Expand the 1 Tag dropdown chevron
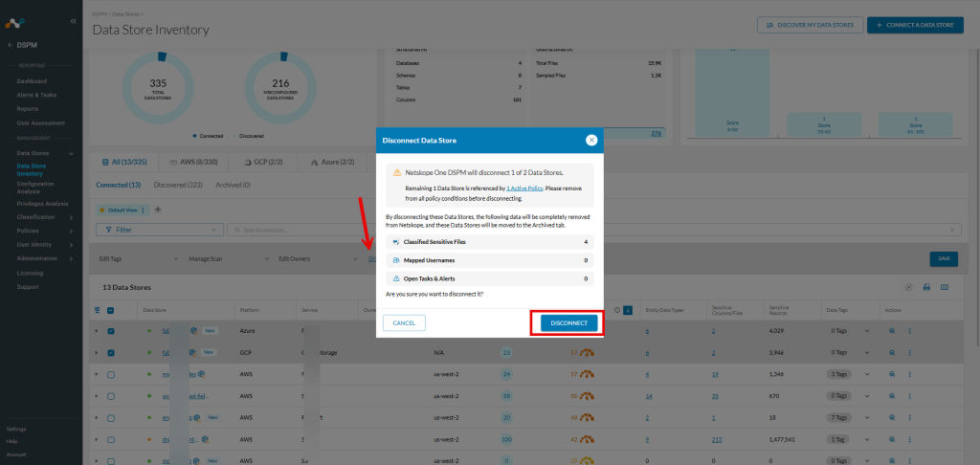The height and width of the screenshot is (465, 980). 867,439
